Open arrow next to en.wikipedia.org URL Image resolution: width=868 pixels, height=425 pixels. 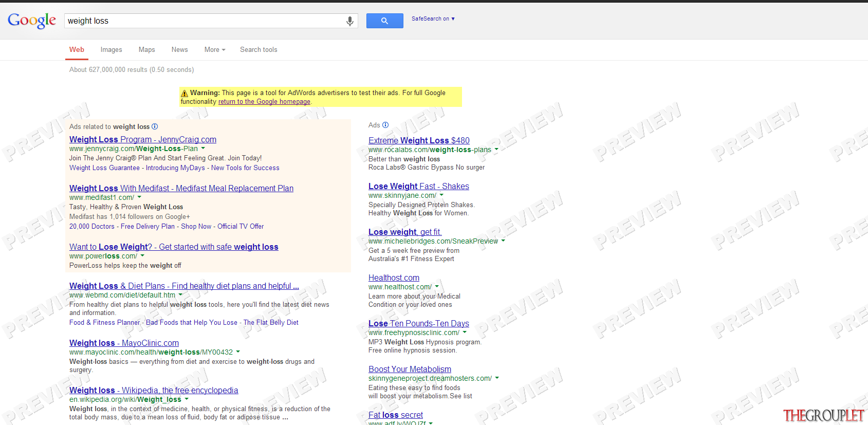pyautogui.click(x=187, y=399)
